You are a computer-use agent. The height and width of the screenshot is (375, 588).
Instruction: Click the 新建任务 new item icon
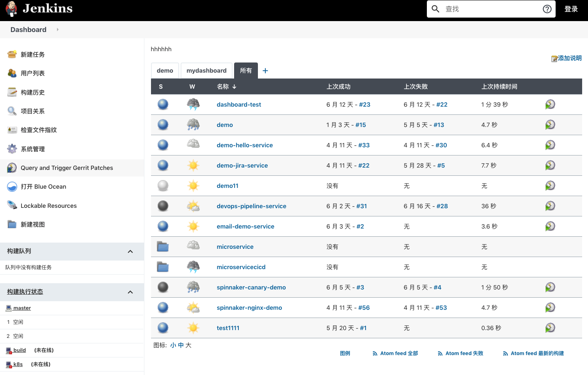click(12, 54)
